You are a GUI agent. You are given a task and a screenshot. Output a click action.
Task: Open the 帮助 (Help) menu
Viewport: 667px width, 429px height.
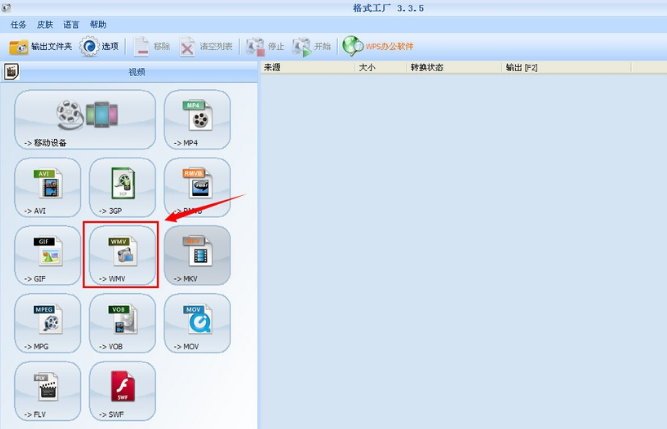[x=98, y=25]
